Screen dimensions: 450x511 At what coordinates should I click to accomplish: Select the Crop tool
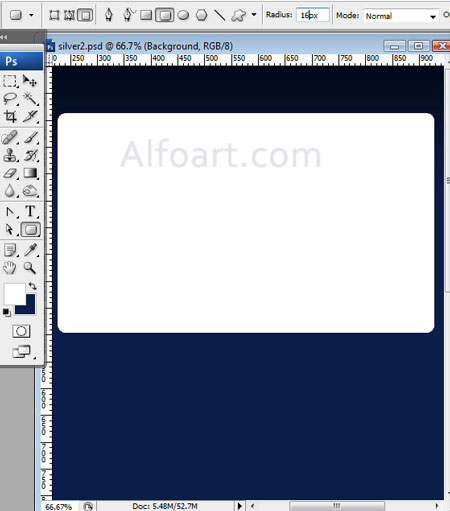click(10, 116)
